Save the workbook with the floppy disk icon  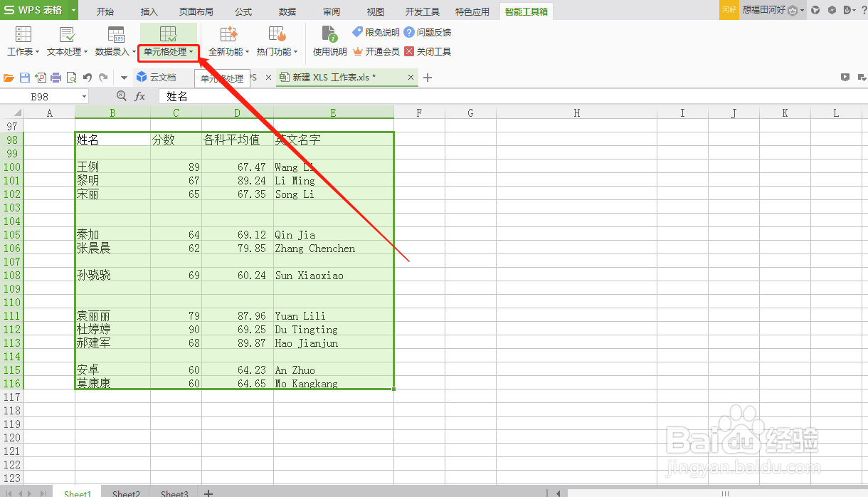25,78
